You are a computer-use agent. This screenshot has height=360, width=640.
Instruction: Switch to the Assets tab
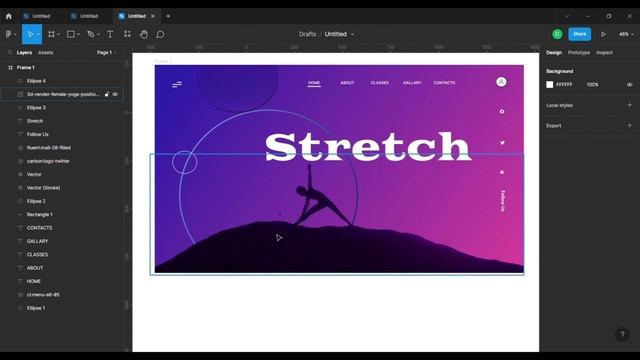[x=45, y=53]
